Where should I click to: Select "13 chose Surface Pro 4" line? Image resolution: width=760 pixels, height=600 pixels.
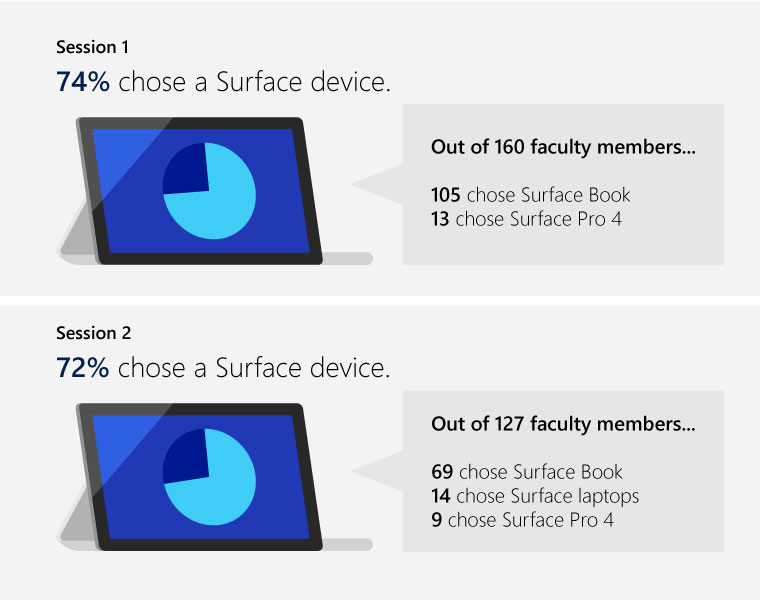pos(526,219)
